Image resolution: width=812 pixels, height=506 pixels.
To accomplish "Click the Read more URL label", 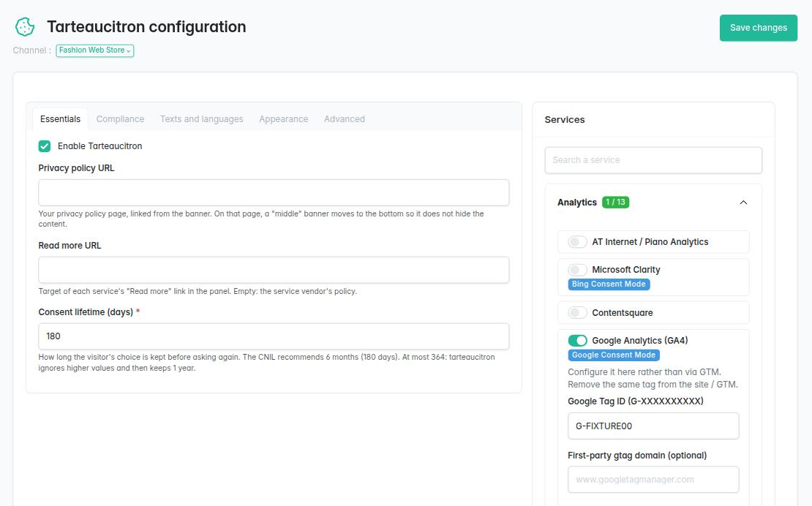I will pyautogui.click(x=69, y=246).
